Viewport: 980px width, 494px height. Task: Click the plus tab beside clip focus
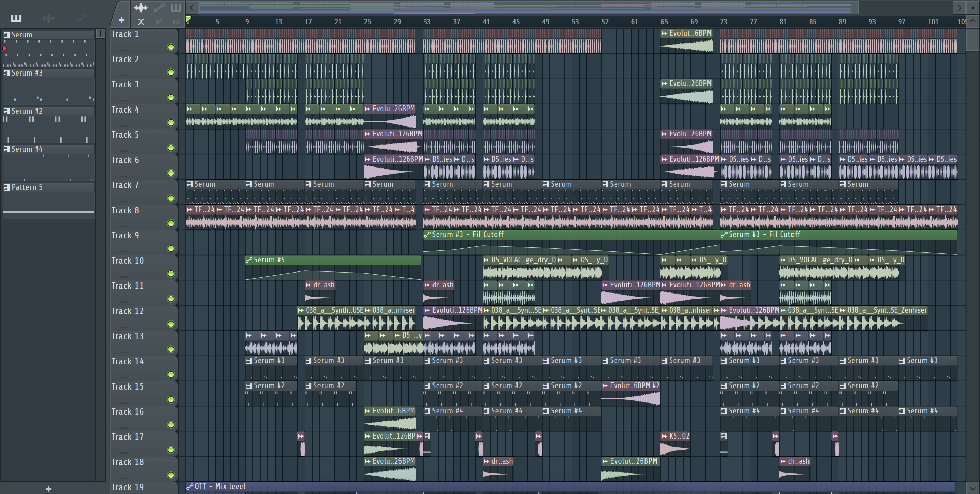click(121, 20)
